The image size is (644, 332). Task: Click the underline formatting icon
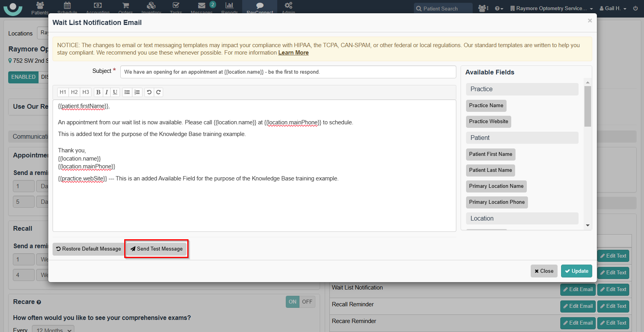click(x=115, y=92)
